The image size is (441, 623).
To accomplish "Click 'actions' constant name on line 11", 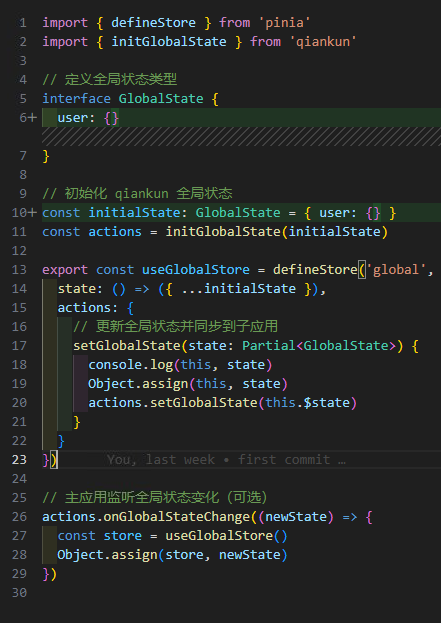I will point(115,232).
